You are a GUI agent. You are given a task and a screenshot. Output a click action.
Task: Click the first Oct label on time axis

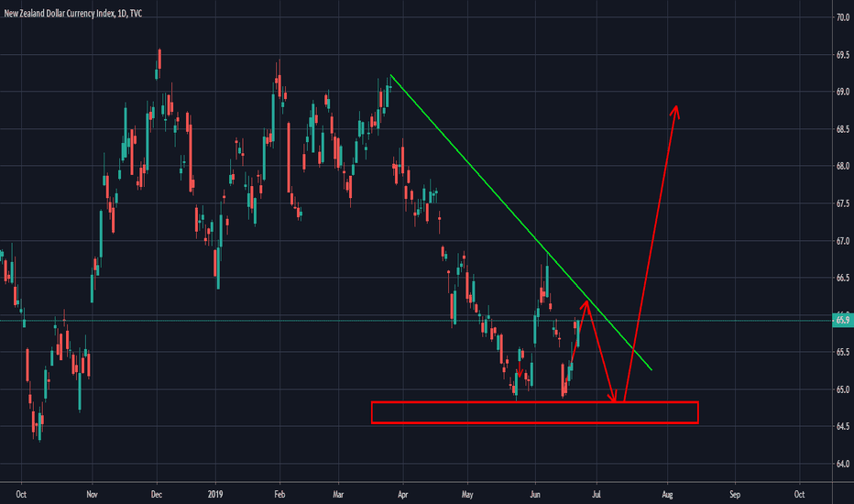click(x=21, y=494)
